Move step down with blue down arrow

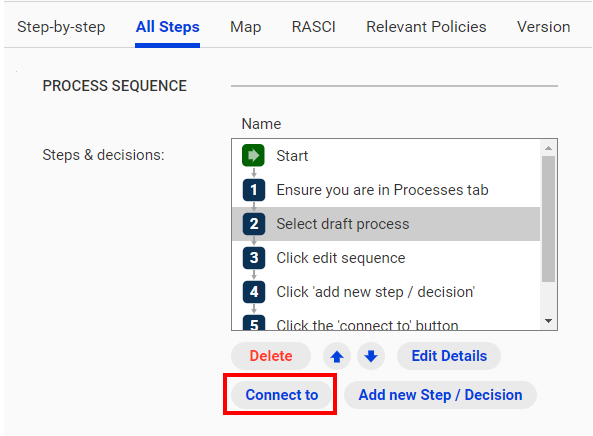pos(371,356)
